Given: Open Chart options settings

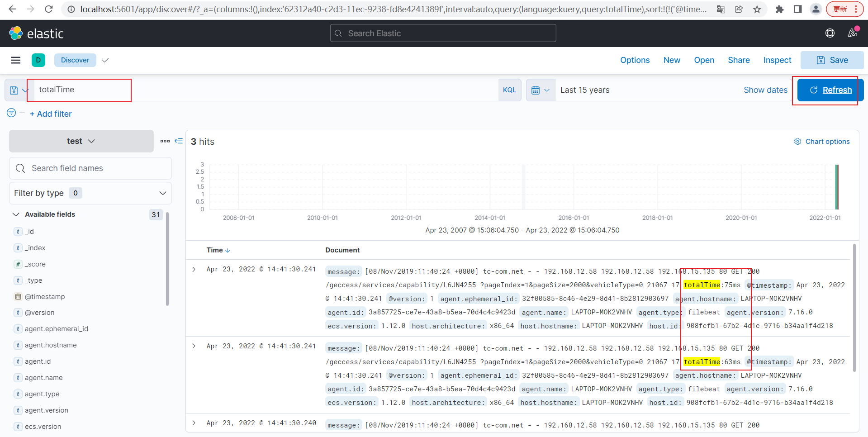Looking at the screenshot, I should tap(822, 142).
